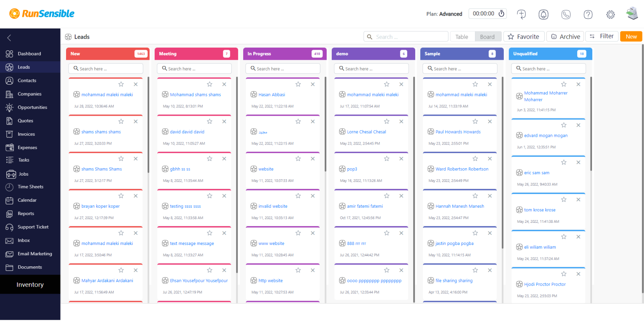Show Favorite leads
This screenshot has width=644, height=325.
[524, 37]
